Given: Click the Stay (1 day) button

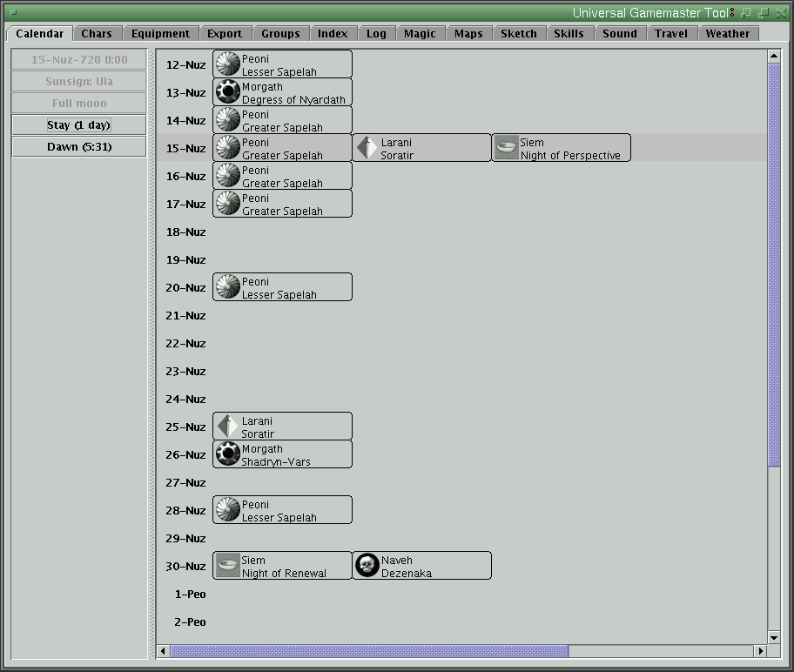Looking at the screenshot, I should 79,125.
